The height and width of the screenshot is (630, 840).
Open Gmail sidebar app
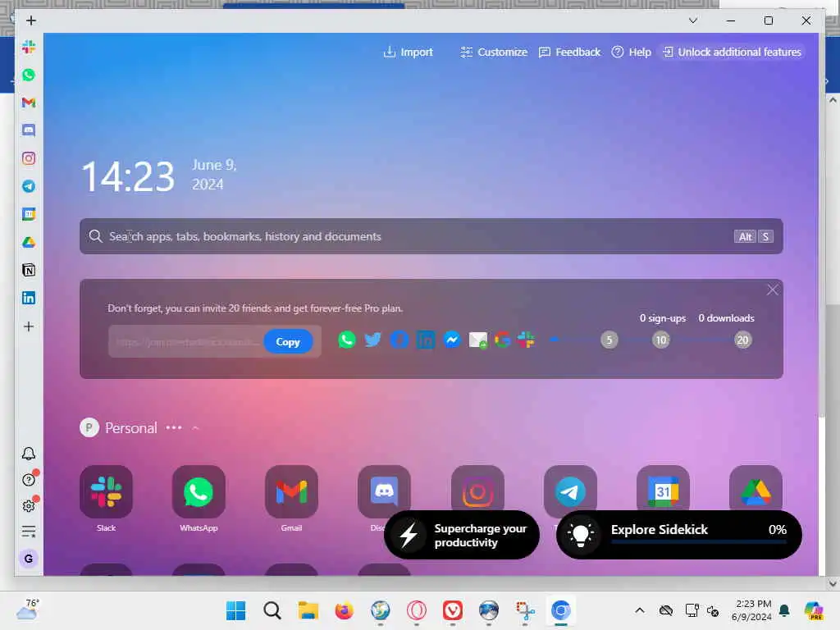coord(29,103)
